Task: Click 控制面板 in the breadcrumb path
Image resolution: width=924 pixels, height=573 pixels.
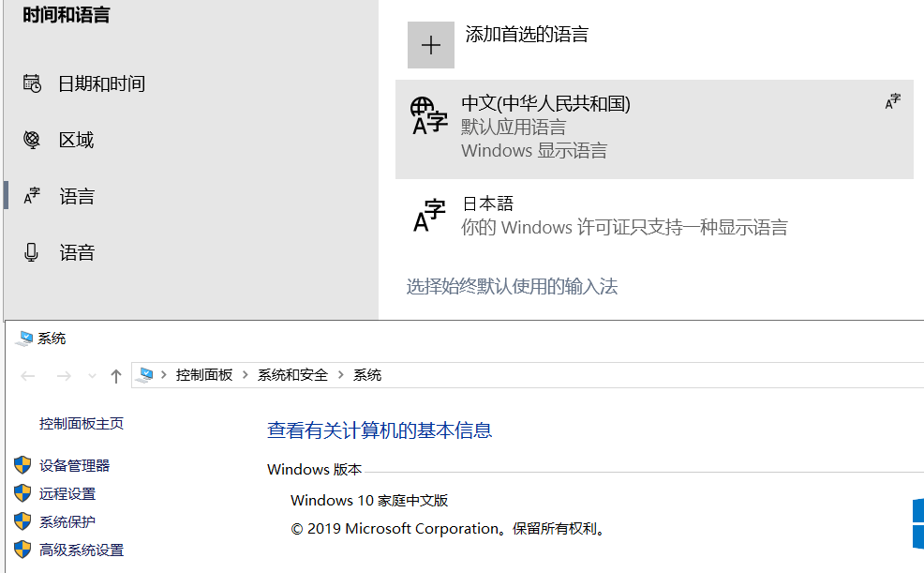Action: (204, 374)
